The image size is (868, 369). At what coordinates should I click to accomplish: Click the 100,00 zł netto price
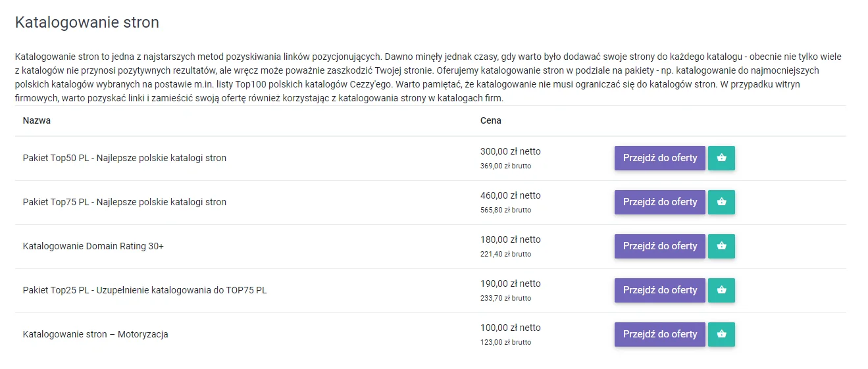pos(510,328)
